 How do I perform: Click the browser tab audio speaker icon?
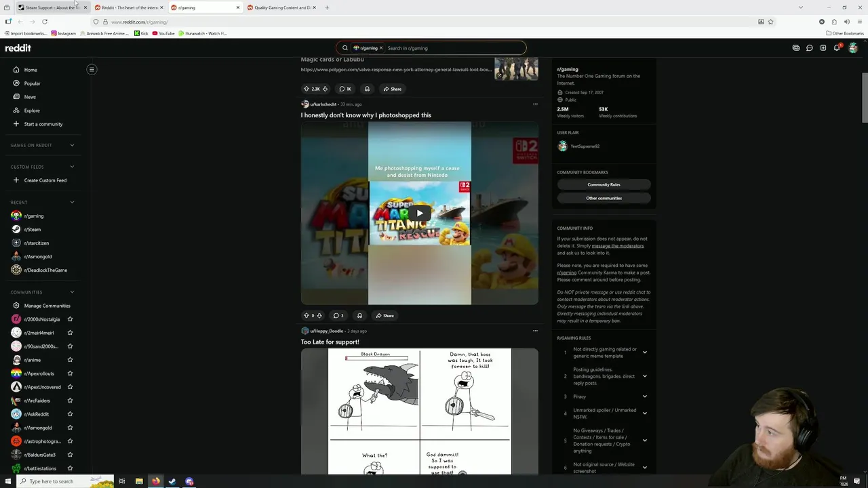click(x=846, y=22)
